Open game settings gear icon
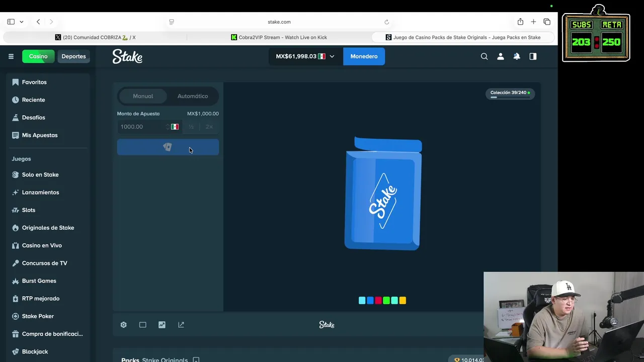Screen dimensions: 644x362 [x=123, y=325]
